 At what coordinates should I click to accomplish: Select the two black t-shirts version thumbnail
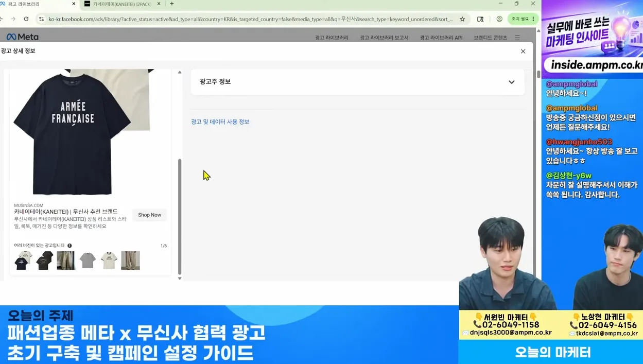(x=44, y=261)
